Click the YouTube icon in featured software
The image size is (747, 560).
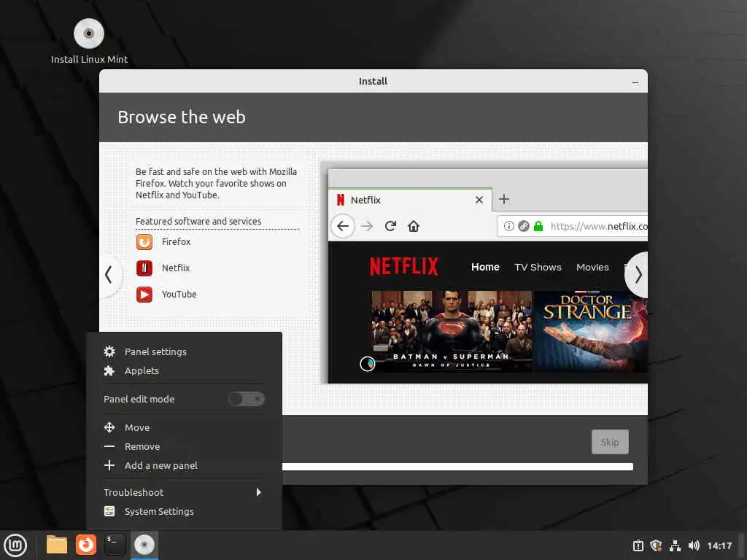click(144, 295)
